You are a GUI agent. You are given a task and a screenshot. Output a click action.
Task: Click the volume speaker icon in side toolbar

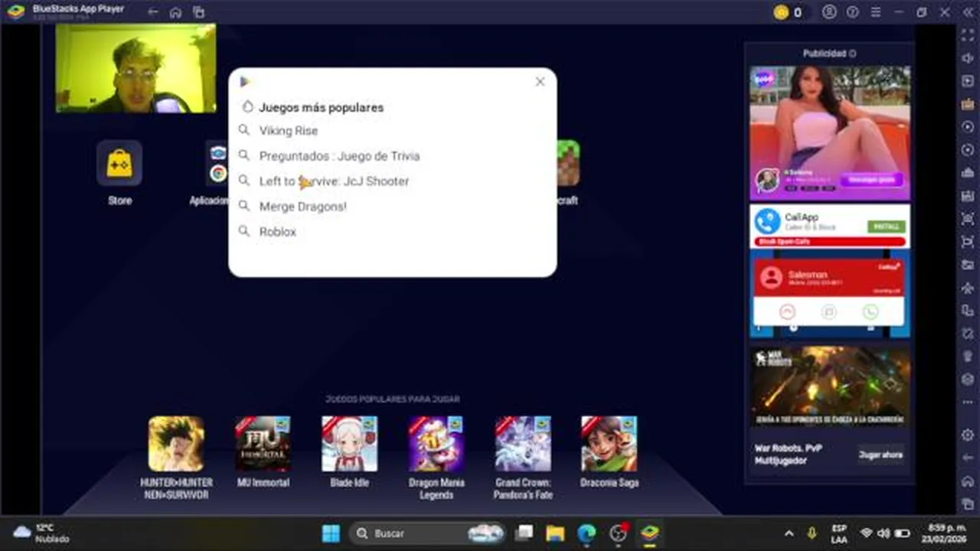968,58
